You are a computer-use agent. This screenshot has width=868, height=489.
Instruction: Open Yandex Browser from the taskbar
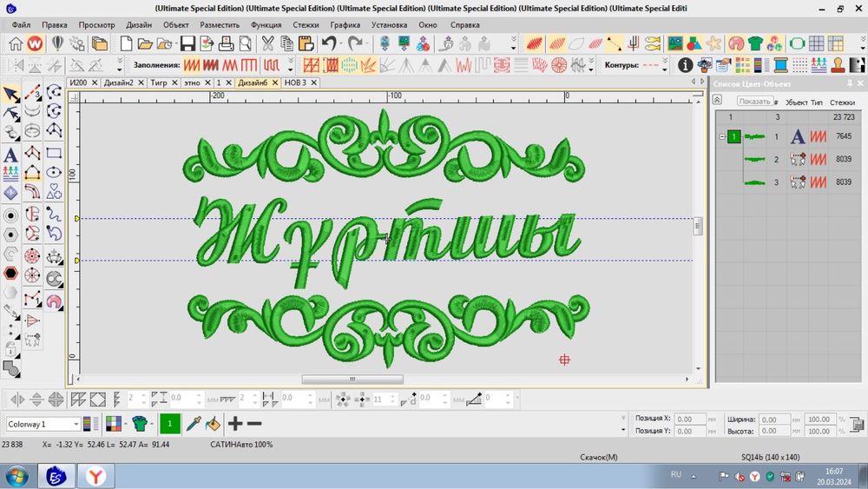[95, 476]
